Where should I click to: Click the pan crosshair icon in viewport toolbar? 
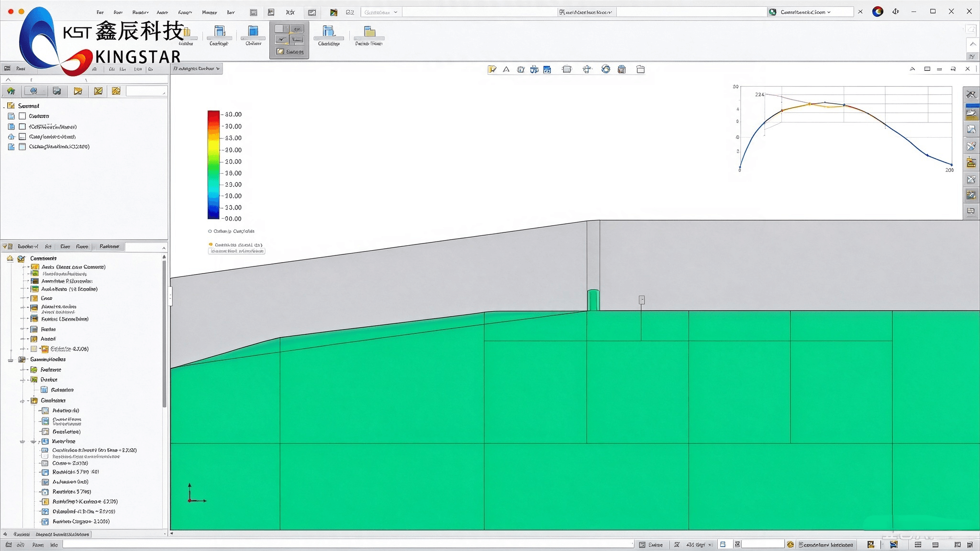click(x=587, y=69)
